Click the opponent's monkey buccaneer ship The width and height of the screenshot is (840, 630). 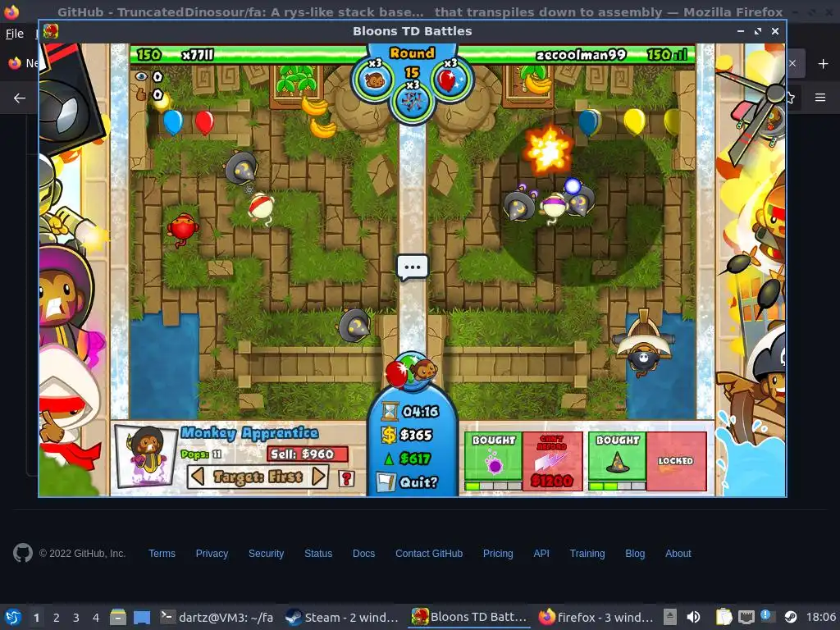click(x=643, y=342)
